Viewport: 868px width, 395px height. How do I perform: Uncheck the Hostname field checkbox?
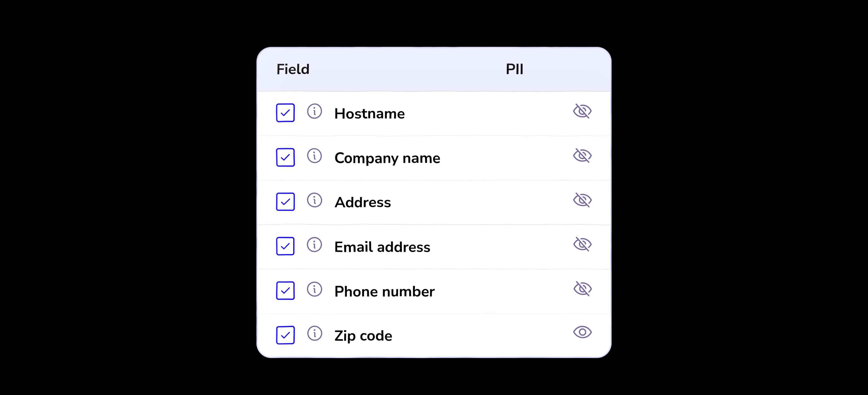point(285,112)
